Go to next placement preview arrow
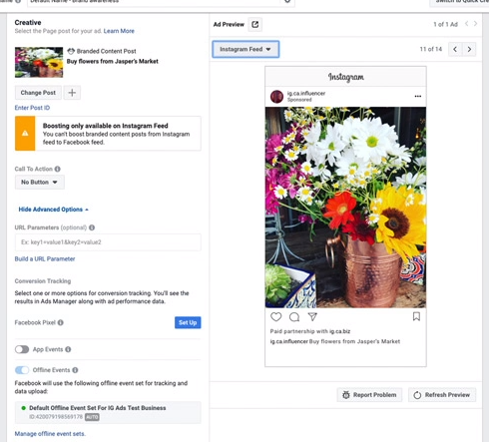Viewport: 489px width, 442px height. 469,49
